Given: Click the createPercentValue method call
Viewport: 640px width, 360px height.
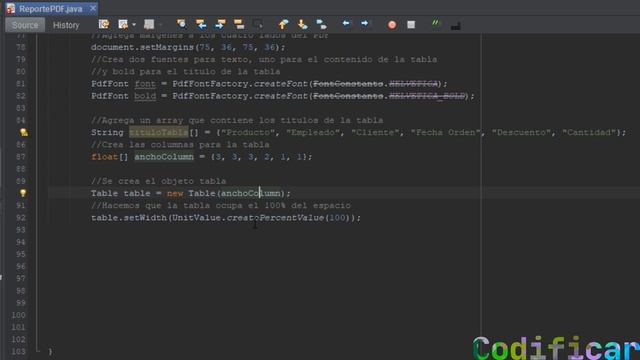Looking at the screenshot, I should (x=275, y=218).
